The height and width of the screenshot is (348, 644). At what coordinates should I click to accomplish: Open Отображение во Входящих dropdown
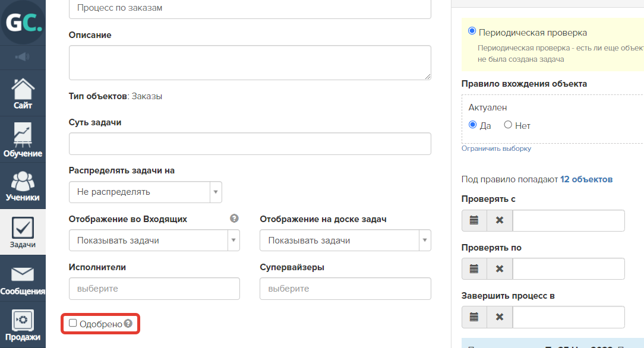click(x=154, y=241)
